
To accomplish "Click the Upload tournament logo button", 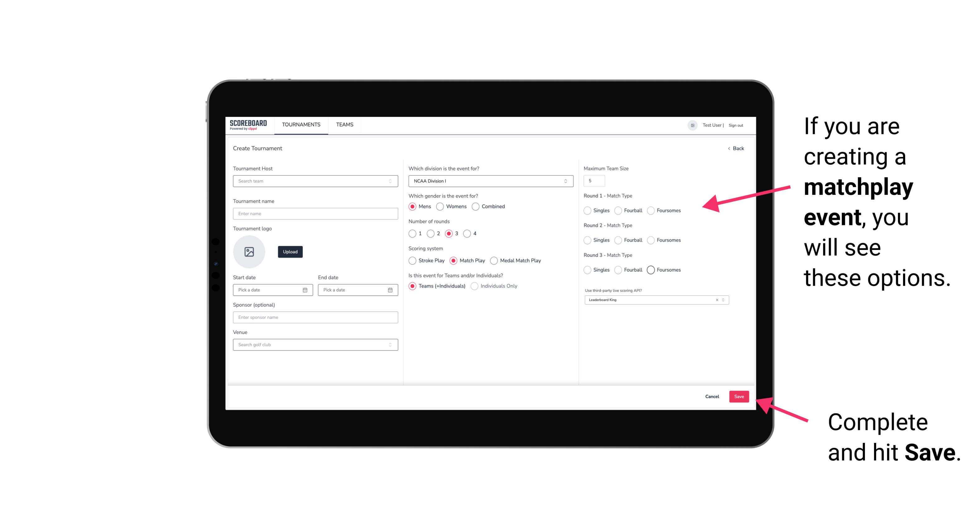I will (289, 252).
